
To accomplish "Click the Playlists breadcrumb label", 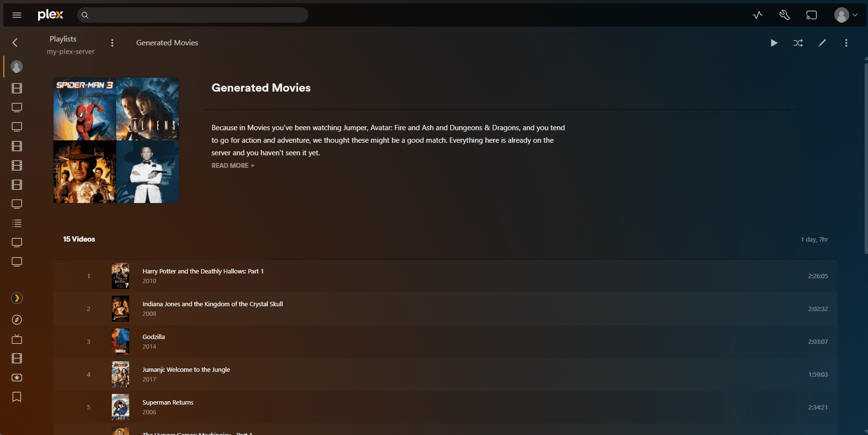I will 63,39.
